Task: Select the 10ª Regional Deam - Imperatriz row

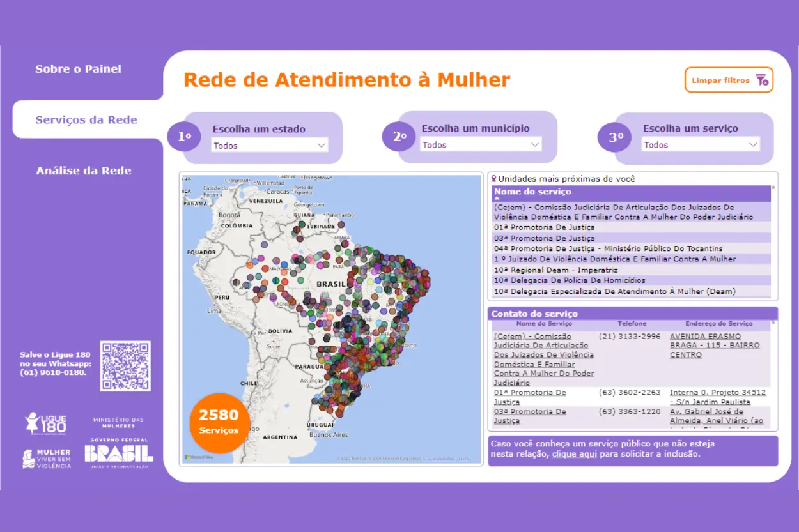Action: coord(632,270)
